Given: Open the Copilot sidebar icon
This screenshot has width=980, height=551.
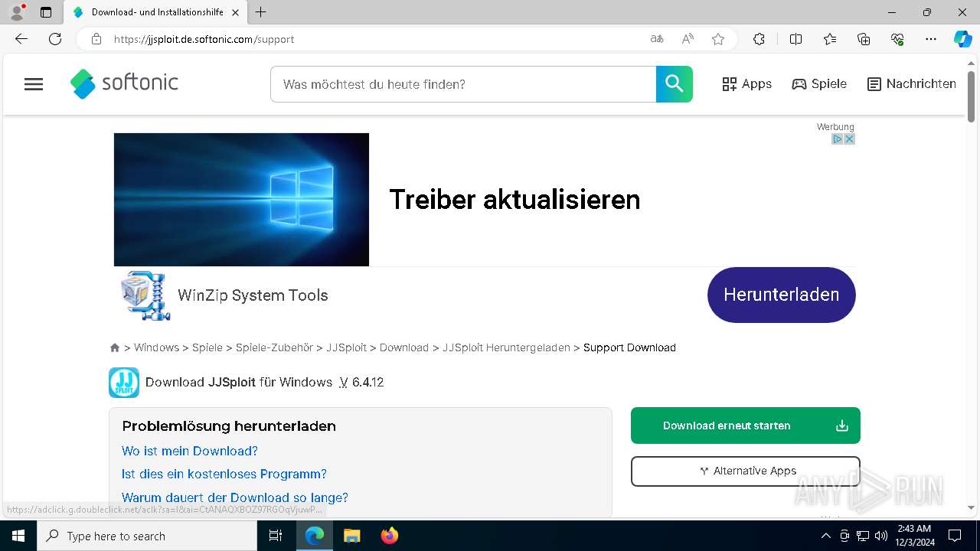Looking at the screenshot, I should point(962,39).
